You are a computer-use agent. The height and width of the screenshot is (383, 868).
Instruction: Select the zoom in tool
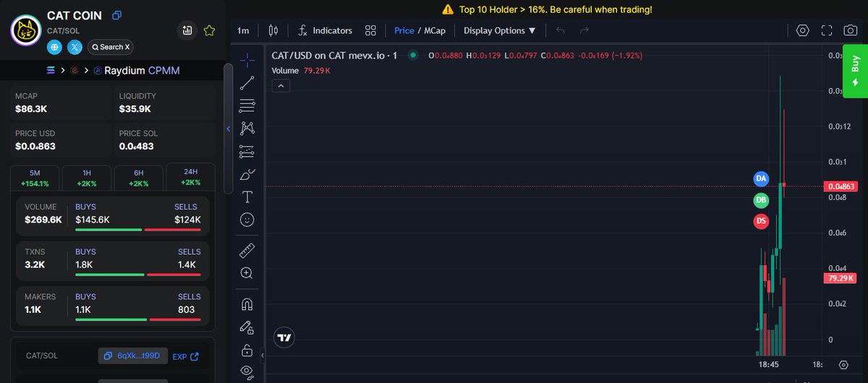(247, 273)
